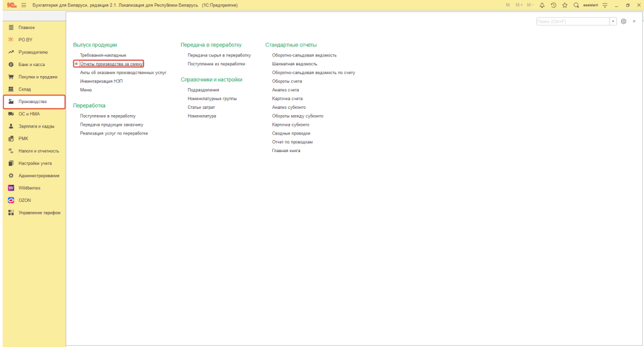Open navigation settings gear icon
Viewport: 644px width, 347px height.
[623, 21]
